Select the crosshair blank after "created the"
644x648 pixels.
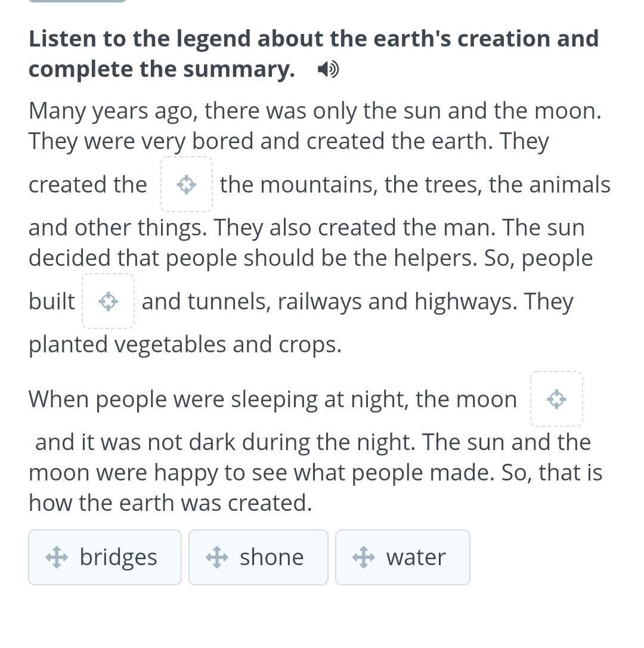[x=187, y=184]
